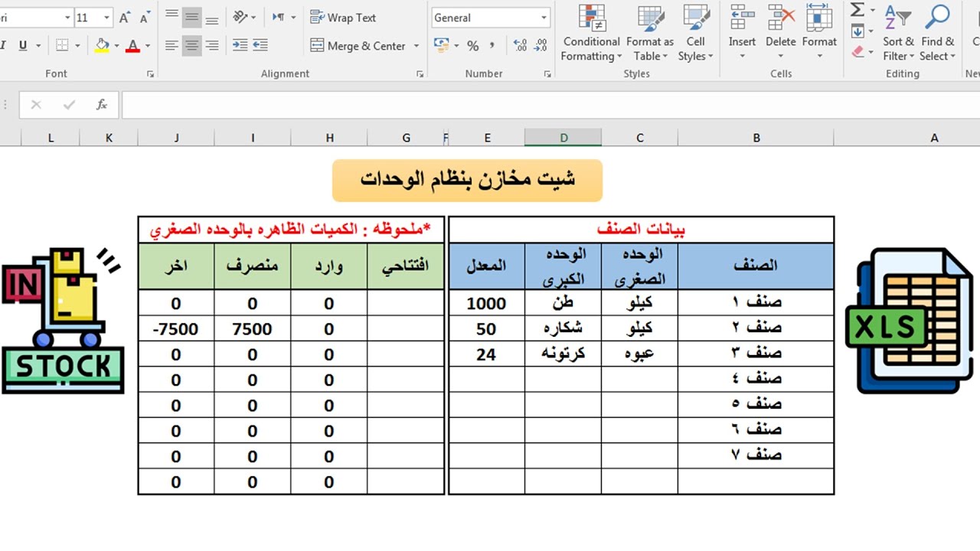Open Cell Styles gallery

[x=695, y=34]
